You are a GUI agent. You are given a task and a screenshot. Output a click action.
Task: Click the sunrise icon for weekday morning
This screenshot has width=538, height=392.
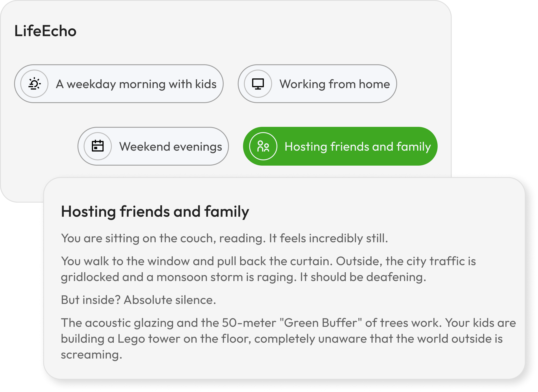(34, 84)
